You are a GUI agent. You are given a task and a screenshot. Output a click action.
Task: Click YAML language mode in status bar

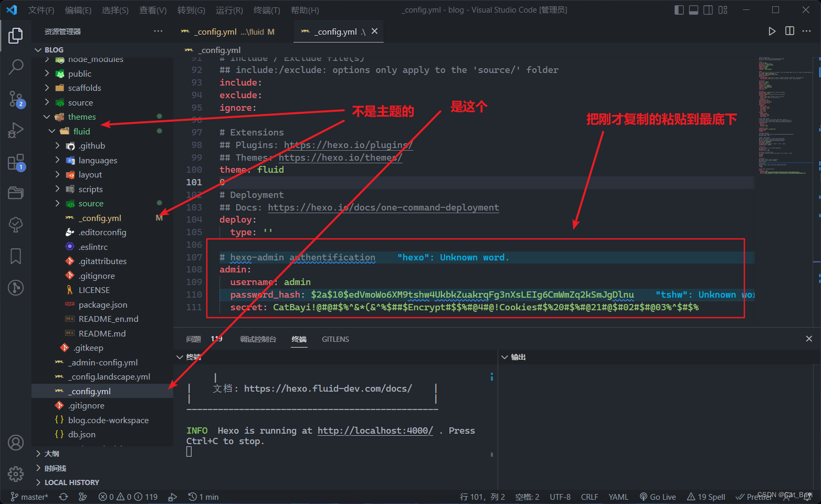point(618,497)
